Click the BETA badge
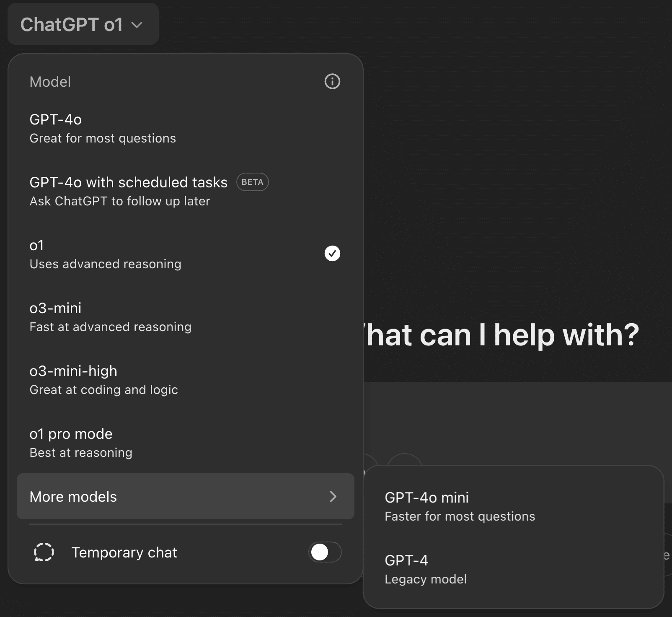This screenshot has height=617, width=672. click(252, 182)
